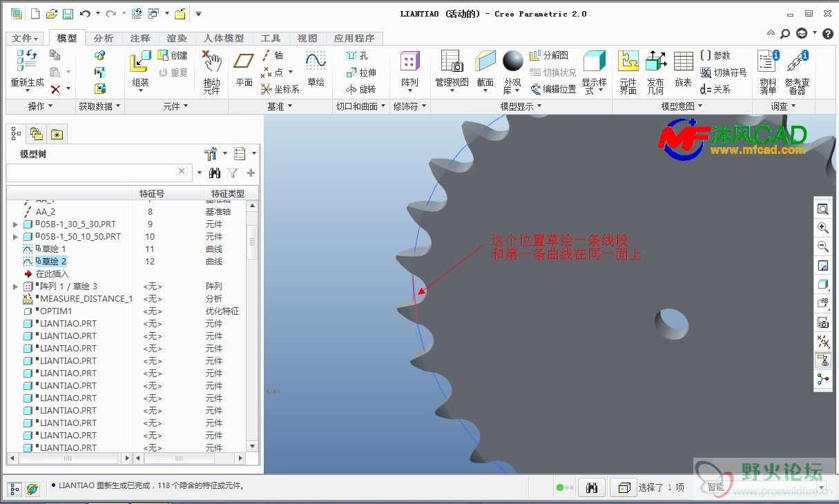
Task: Open the 视图 (View) tab
Action: point(307,39)
